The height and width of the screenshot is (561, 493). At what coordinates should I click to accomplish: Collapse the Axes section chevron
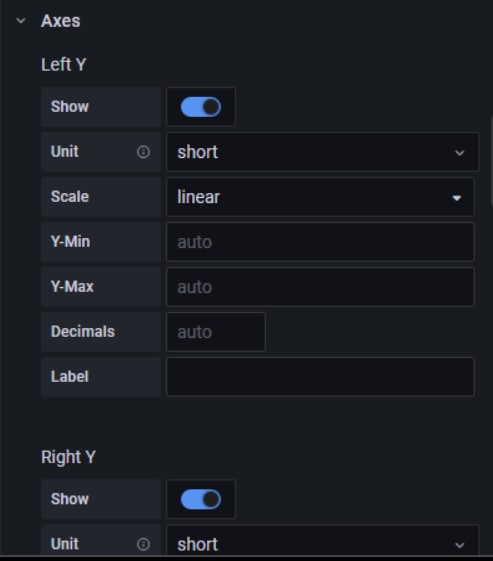(x=21, y=21)
